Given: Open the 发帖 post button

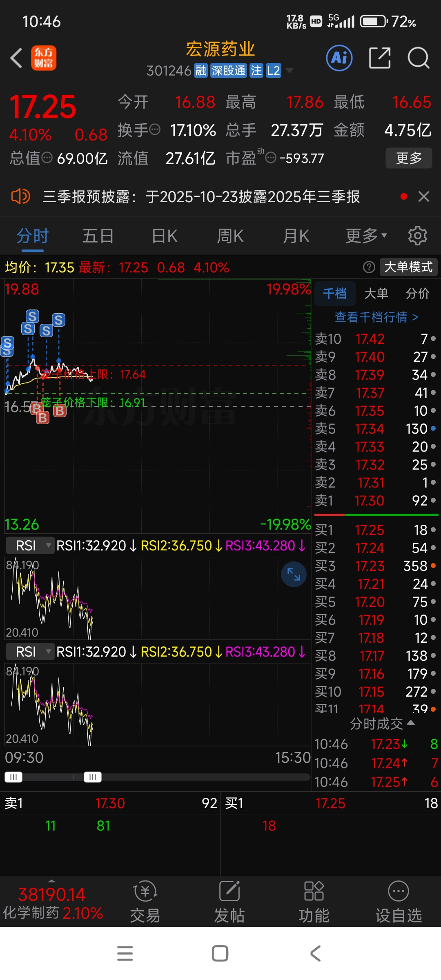Looking at the screenshot, I should coord(229,902).
